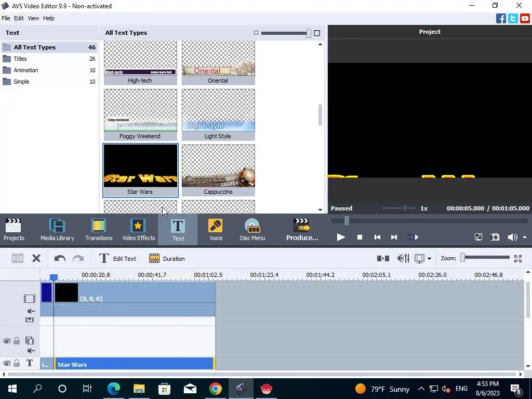Click Edit Text button
The width and height of the screenshot is (532, 399).
117,259
